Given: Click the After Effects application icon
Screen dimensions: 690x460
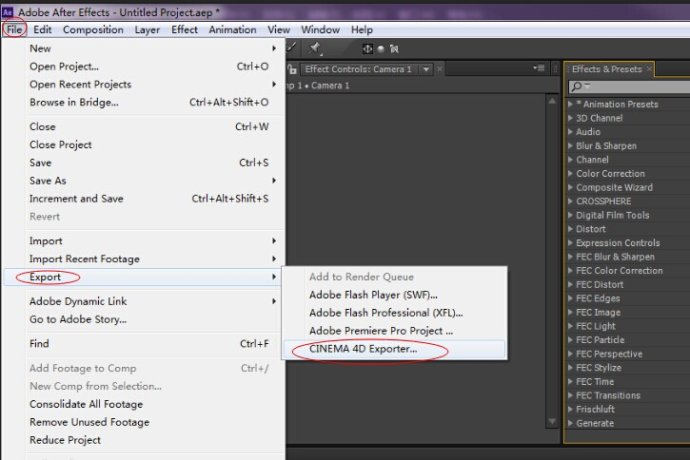Looking at the screenshot, I should pyautogui.click(x=7, y=12).
